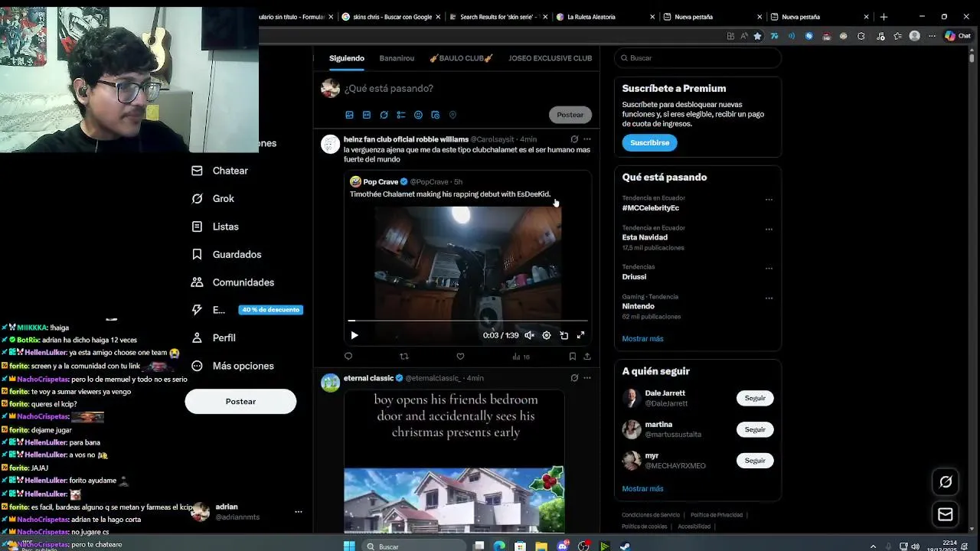Image resolution: width=980 pixels, height=551 pixels.
Task: Switch to Bananirou timeline tab
Action: 397,58
